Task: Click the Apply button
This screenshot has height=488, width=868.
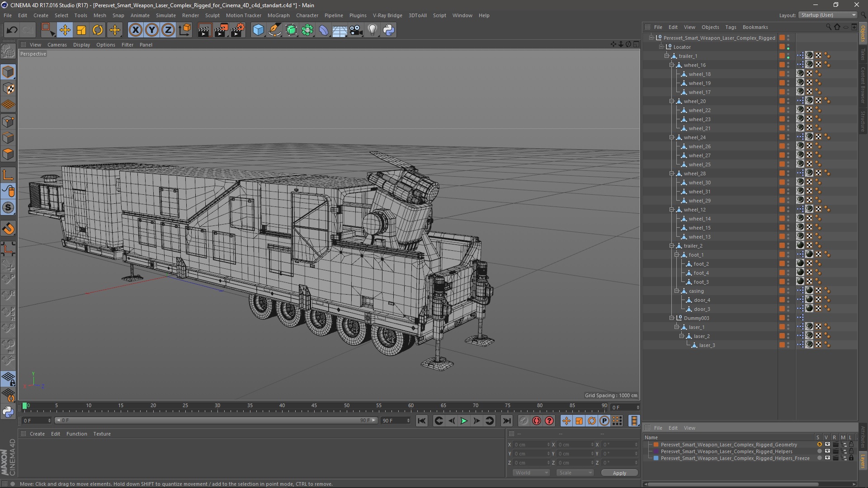Action: click(x=619, y=473)
